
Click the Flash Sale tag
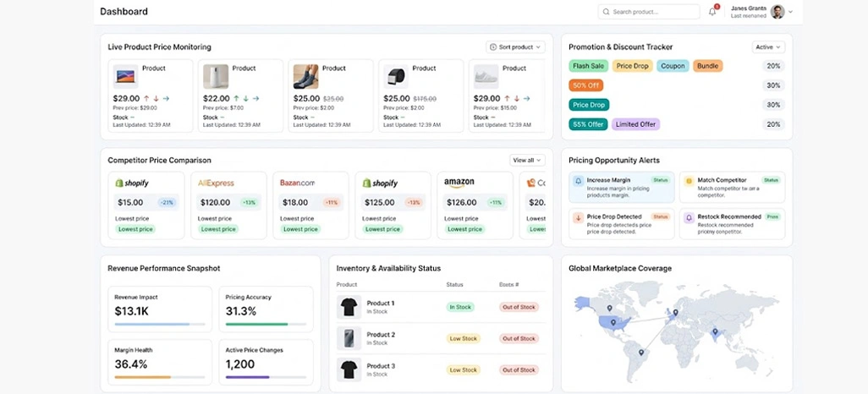(589, 66)
